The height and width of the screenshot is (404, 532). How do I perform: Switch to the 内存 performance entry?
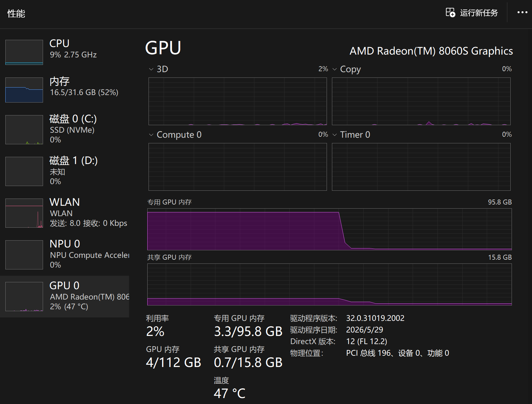[64, 90]
